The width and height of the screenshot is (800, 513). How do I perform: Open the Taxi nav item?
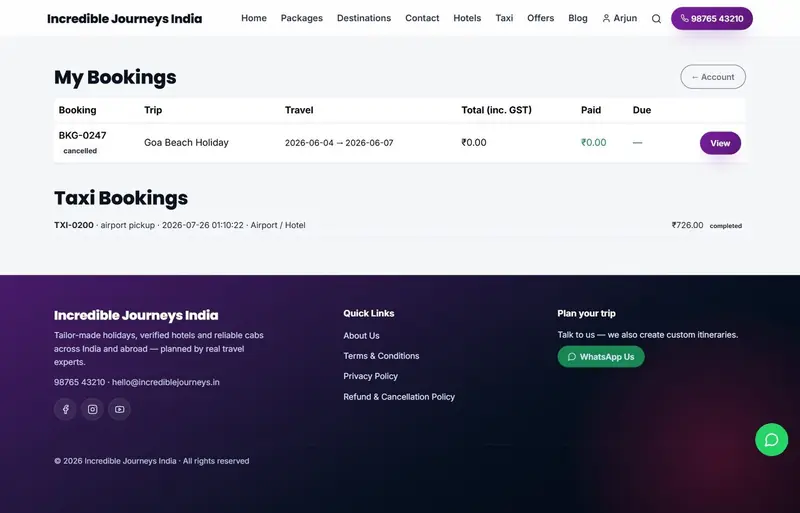point(504,18)
